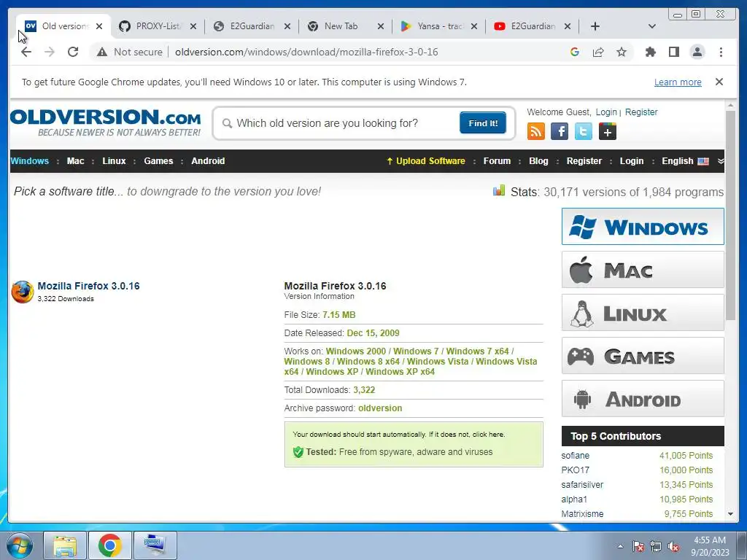Image resolution: width=747 pixels, height=560 pixels.
Task: Click the 'click here' manual download link
Action: [x=488, y=435]
